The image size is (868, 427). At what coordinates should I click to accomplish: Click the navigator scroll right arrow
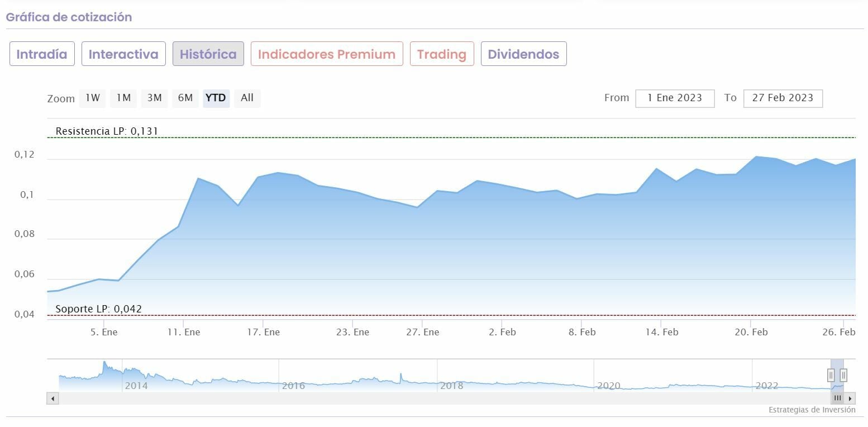point(850,398)
